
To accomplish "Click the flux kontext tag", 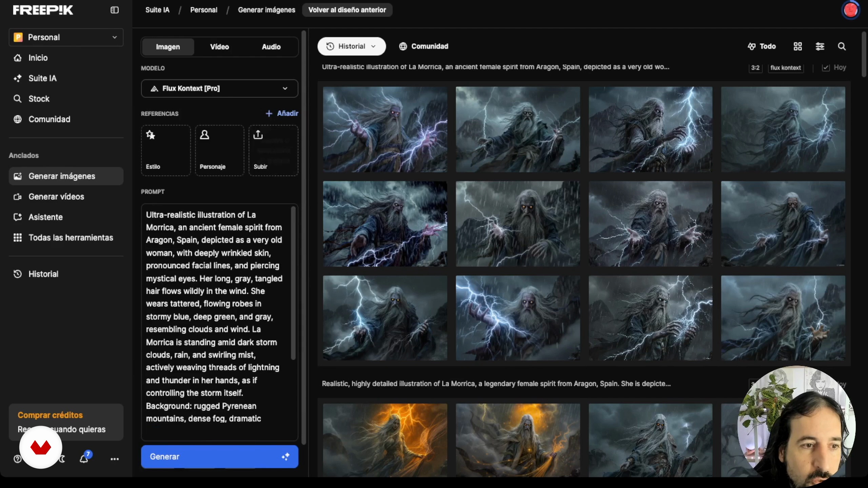I will coord(785,68).
